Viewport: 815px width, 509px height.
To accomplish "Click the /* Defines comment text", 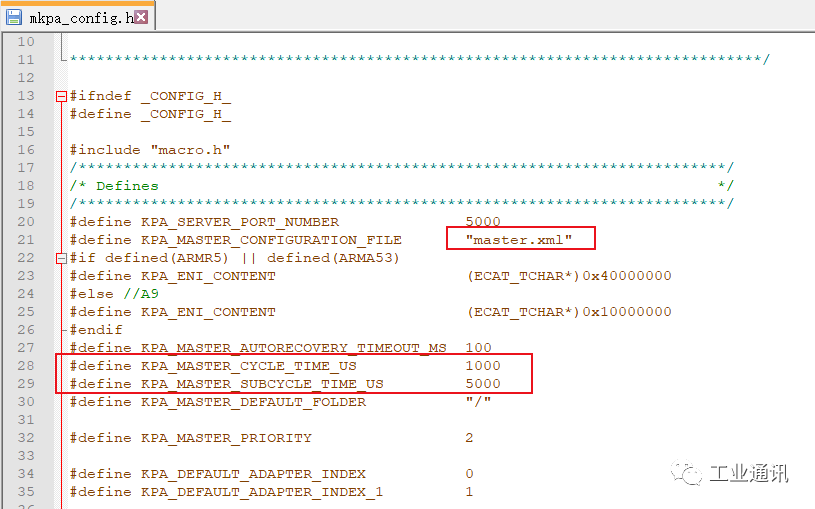I will click(x=114, y=186).
